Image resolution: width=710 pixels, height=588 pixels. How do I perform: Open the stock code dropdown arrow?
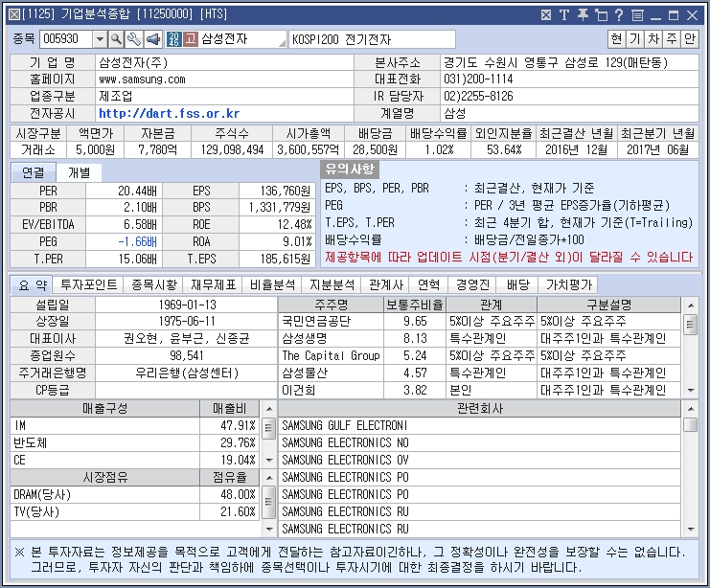click(100, 39)
